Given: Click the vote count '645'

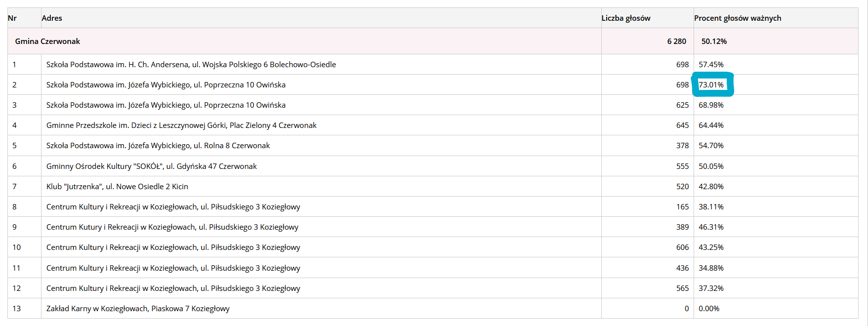Looking at the screenshot, I should pyautogui.click(x=682, y=125).
